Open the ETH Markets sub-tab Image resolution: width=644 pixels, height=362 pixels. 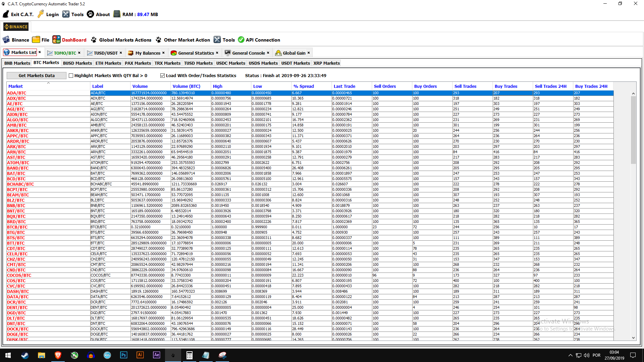coord(108,63)
